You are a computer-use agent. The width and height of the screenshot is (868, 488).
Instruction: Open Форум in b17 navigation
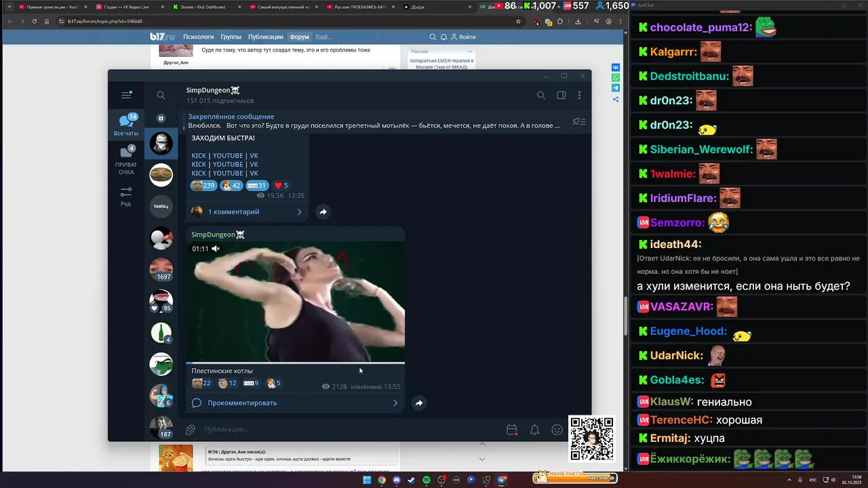coord(299,37)
